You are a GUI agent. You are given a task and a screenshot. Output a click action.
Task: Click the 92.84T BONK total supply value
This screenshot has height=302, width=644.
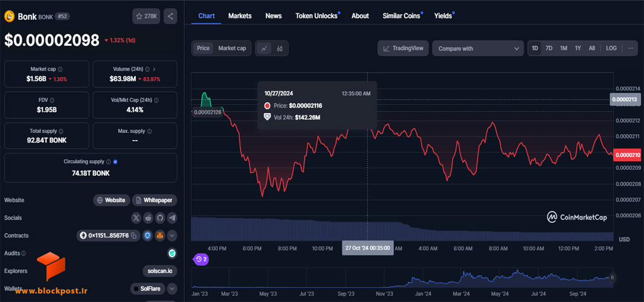point(47,140)
